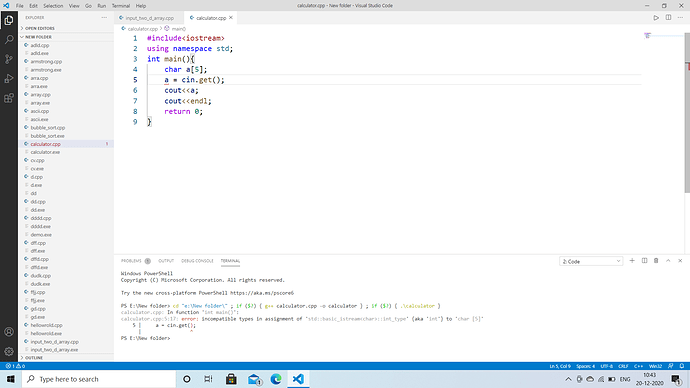Toggle errors and warnings status indicator
This screenshot has width=690, height=388.
coord(15,366)
